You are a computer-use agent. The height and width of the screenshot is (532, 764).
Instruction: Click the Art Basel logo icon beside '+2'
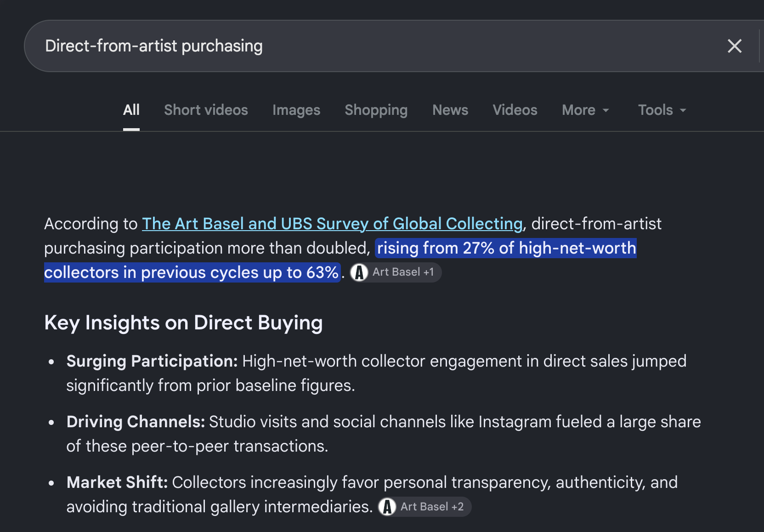point(387,507)
